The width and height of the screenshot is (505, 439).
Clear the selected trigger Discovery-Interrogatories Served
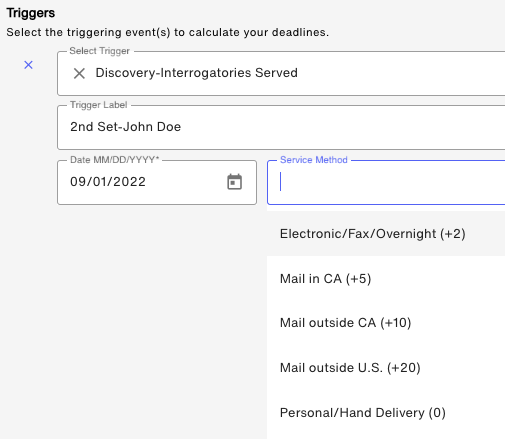79,73
